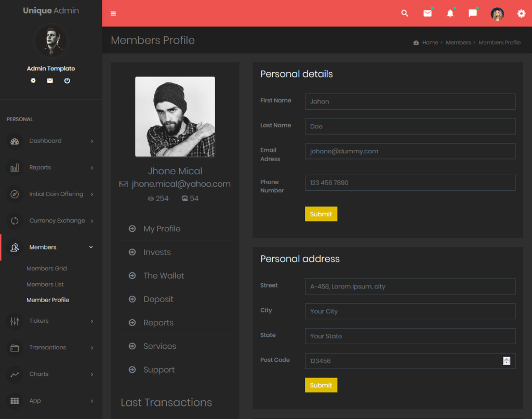Collapse the Members section in sidebar

coord(43,247)
